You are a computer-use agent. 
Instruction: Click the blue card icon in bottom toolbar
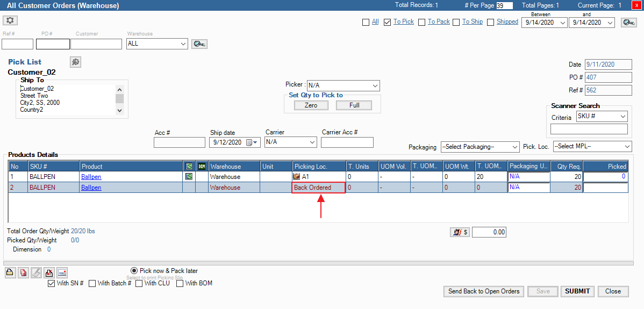coord(62,272)
